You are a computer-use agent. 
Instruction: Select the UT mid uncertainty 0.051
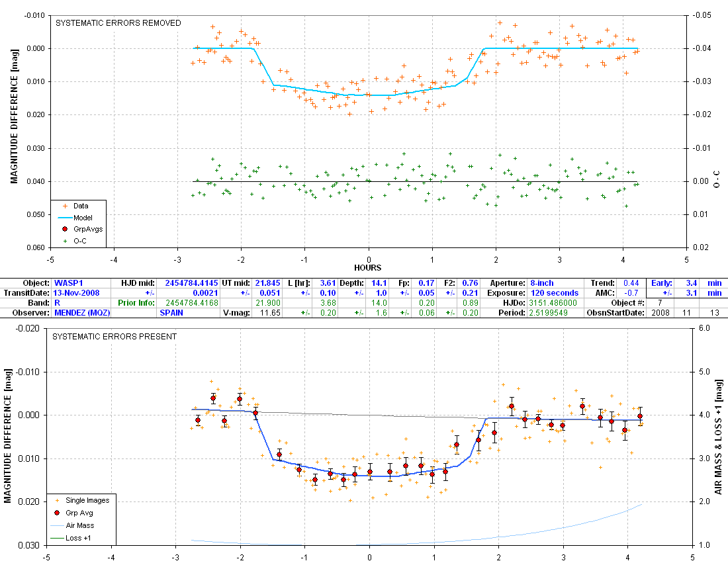click(269, 293)
